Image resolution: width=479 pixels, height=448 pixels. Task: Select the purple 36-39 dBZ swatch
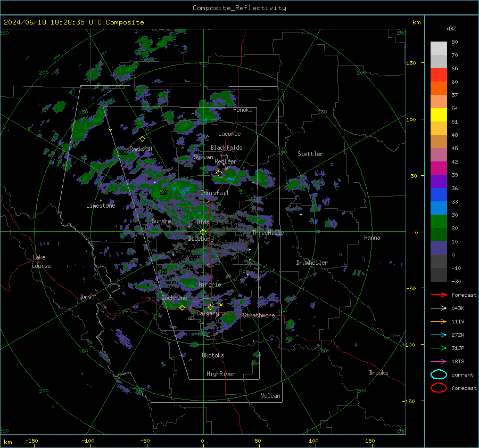point(439,181)
